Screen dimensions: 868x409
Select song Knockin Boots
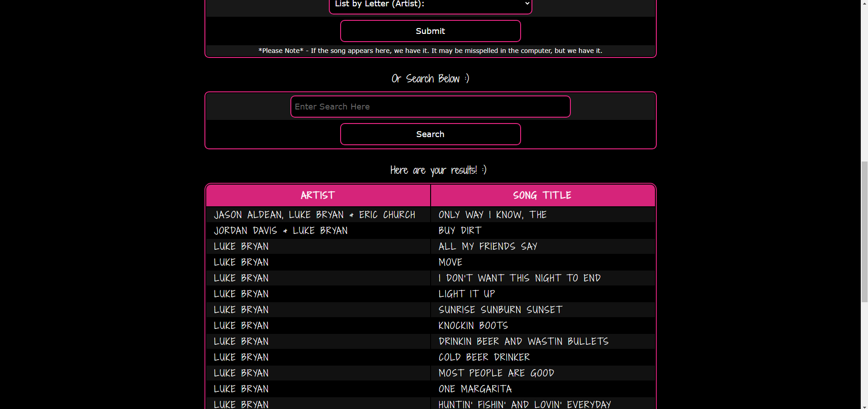[473, 326]
